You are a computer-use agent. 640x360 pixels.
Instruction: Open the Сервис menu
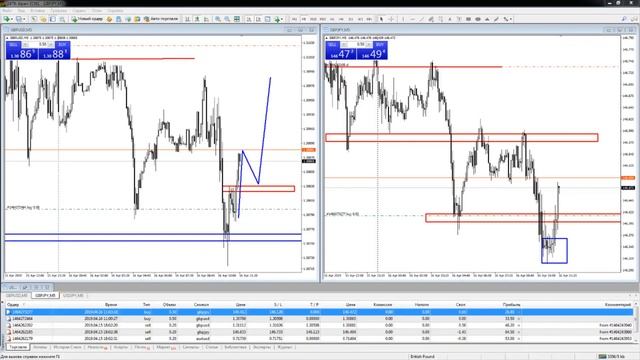(x=79, y=11)
